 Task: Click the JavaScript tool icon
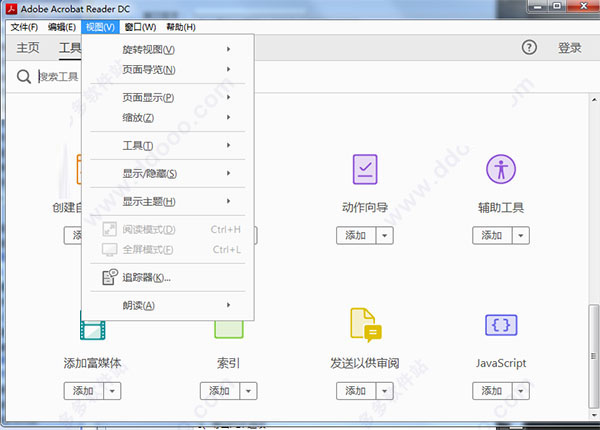[501, 325]
